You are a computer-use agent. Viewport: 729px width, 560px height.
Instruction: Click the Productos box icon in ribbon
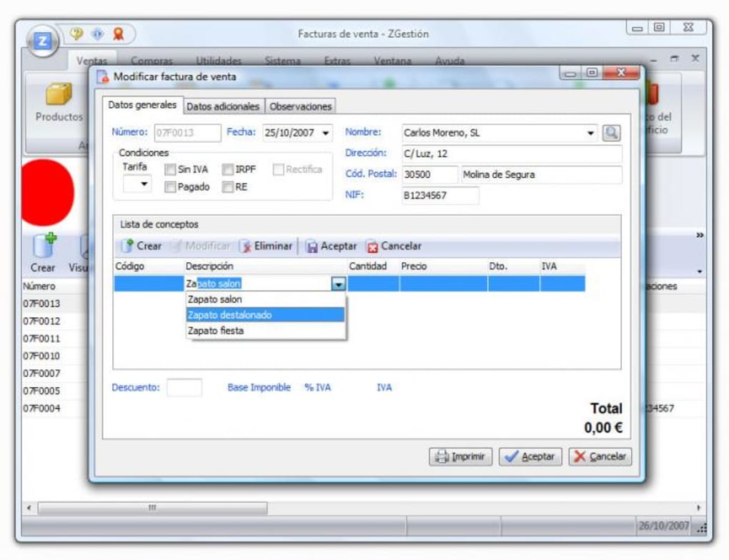pos(59,95)
